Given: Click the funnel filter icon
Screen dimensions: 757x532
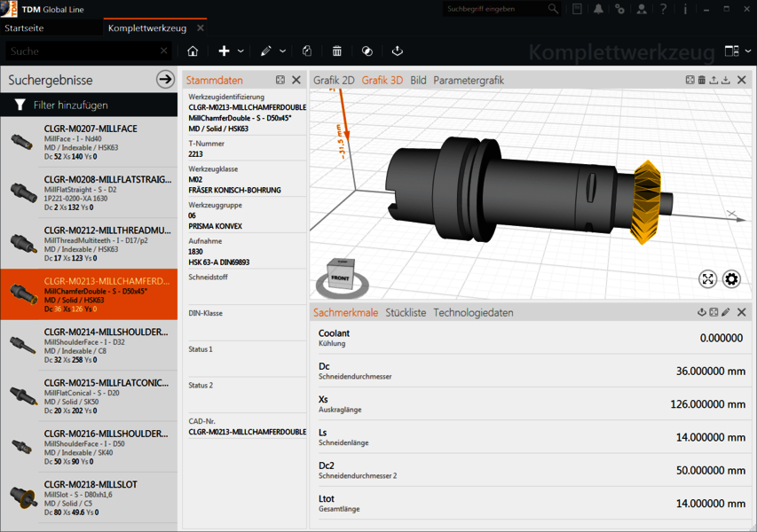Looking at the screenshot, I should tap(20, 105).
